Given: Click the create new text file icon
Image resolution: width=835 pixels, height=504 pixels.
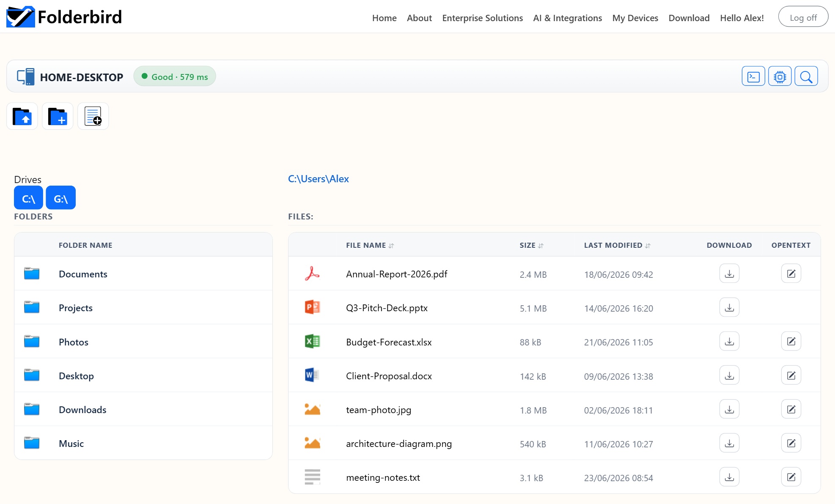Looking at the screenshot, I should [x=93, y=116].
